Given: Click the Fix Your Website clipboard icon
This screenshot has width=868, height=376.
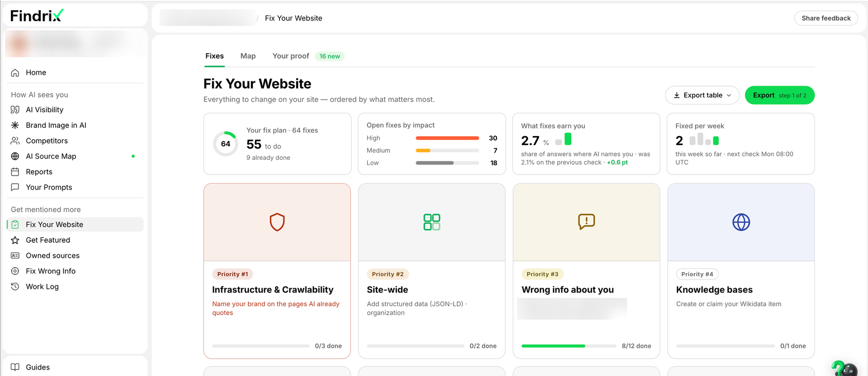Looking at the screenshot, I should pos(15,224).
